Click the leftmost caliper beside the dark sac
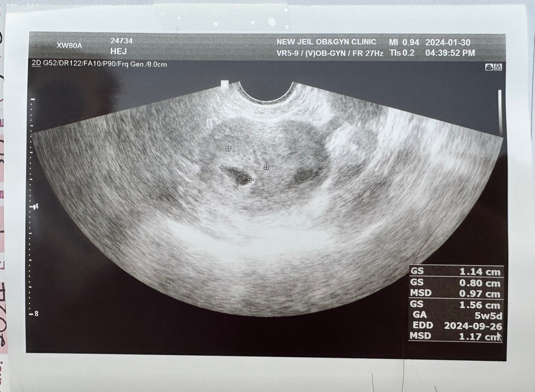535x392 pixels. click(222, 168)
